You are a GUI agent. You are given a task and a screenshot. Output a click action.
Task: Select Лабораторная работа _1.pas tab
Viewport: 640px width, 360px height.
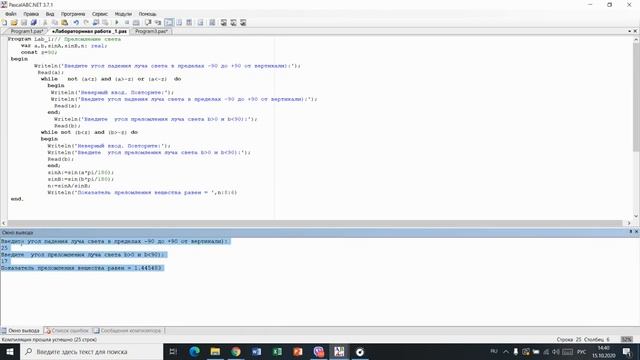pos(89,31)
